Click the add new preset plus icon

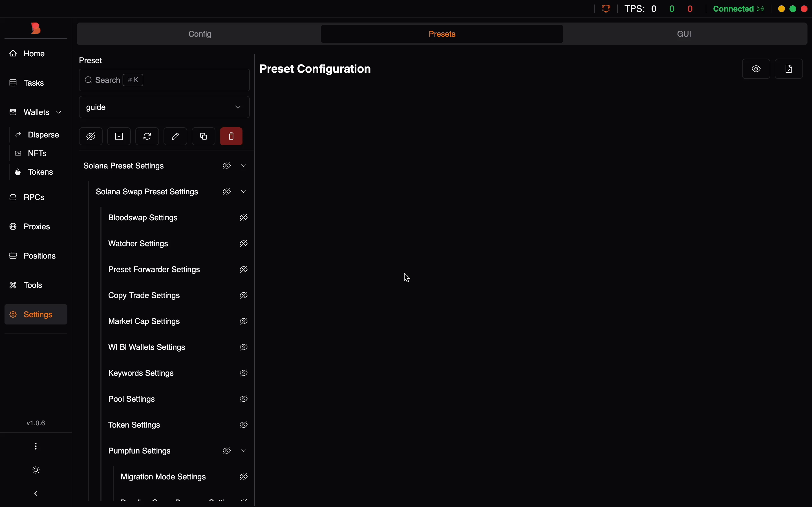pos(119,137)
